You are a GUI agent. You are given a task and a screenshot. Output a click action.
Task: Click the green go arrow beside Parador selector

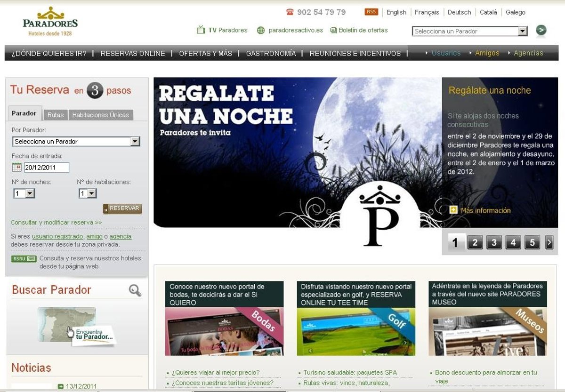pyautogui.click(x=541, y=31)
